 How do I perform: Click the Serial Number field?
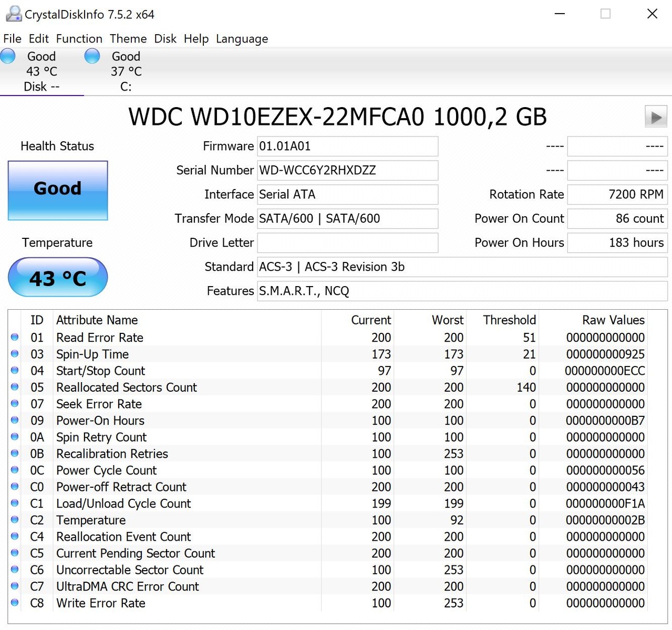point(347,170)
